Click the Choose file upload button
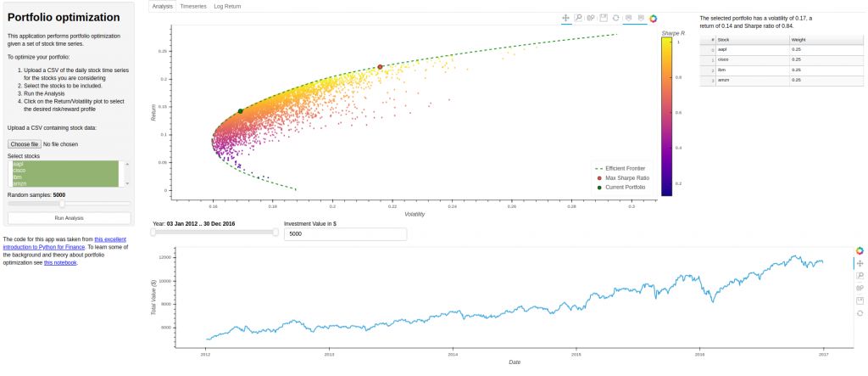 coord(25,144)
